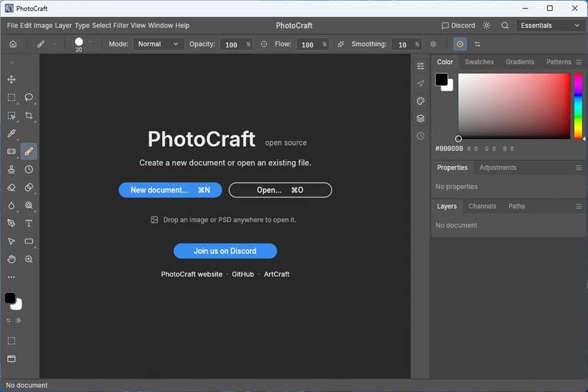Select the History Brush clock tool
Screen dimensions: 588x392
pyautogui.click(x=29, y=170)
